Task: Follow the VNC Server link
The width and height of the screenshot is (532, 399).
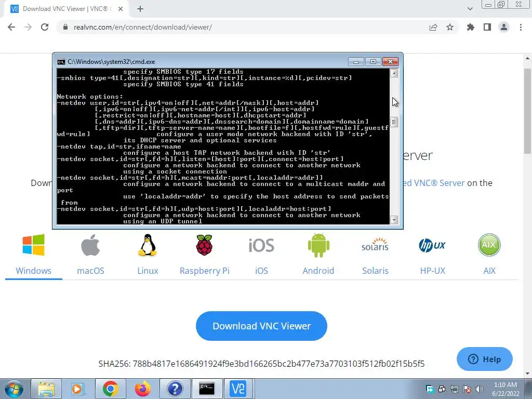Action: tap(434, 183)
